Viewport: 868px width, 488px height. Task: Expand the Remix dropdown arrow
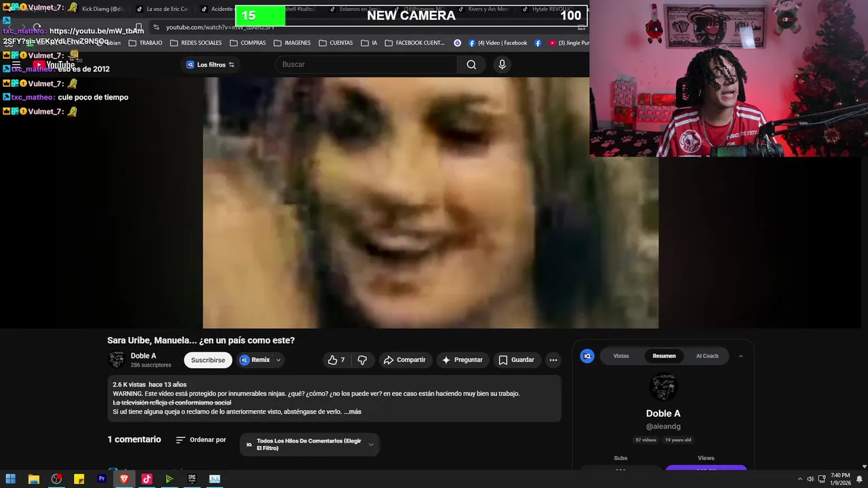click(279, 360)
